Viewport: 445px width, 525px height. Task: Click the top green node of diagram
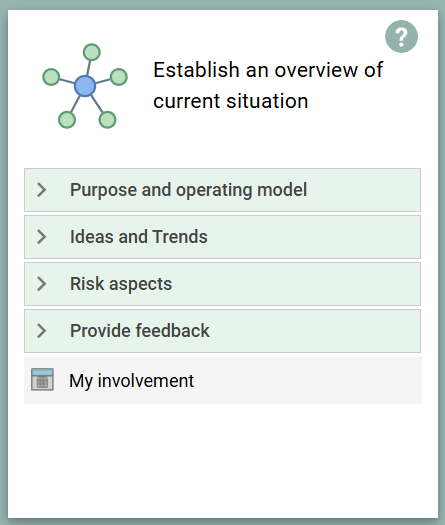click(91, 52)
